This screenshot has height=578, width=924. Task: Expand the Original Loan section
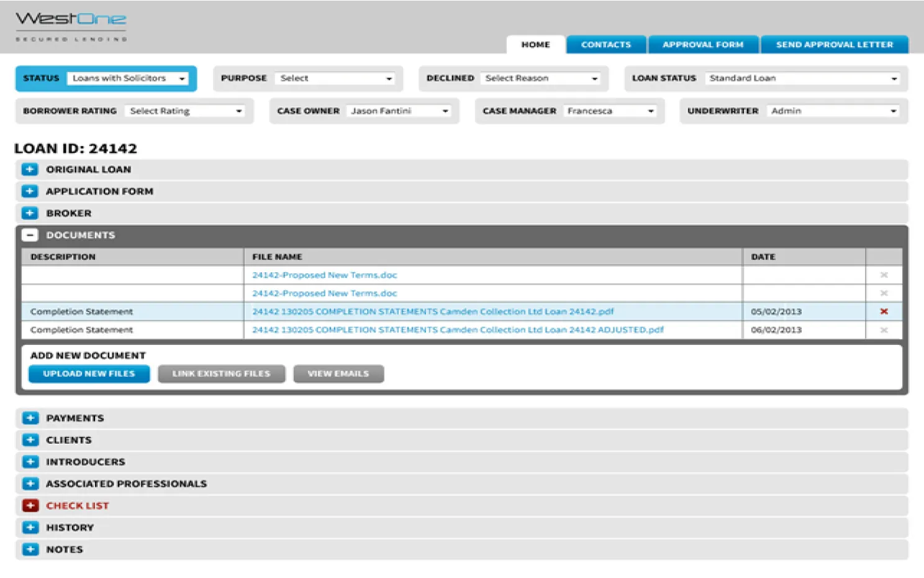(x=29, y=168)
